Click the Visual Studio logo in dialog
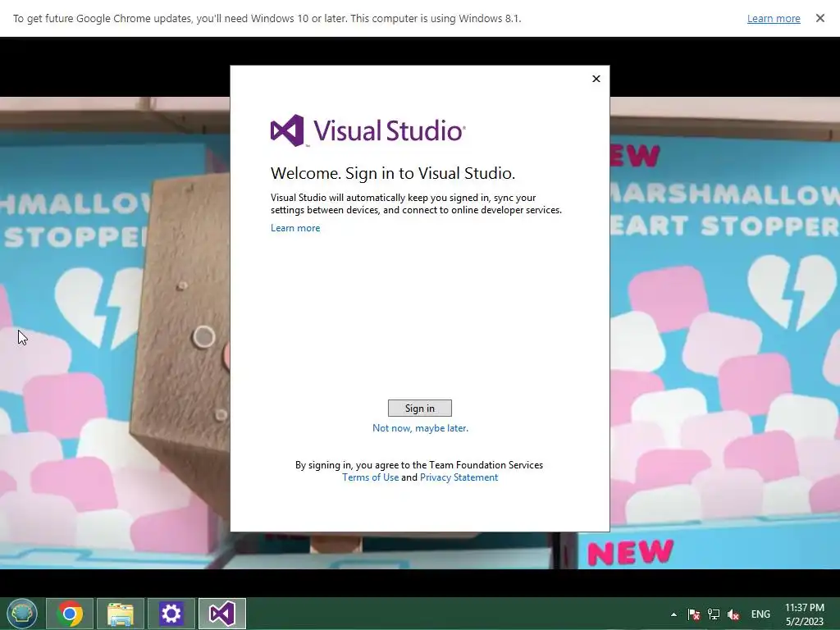Image resolution: width=840 pixels, height=630 pixels. click(368, 130)
